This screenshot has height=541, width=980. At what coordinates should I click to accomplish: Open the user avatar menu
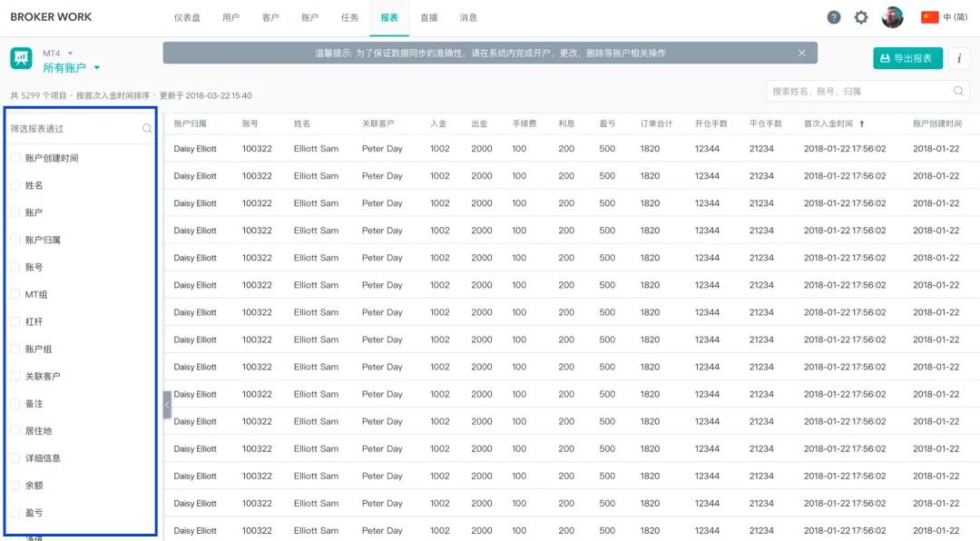[893, 17]
